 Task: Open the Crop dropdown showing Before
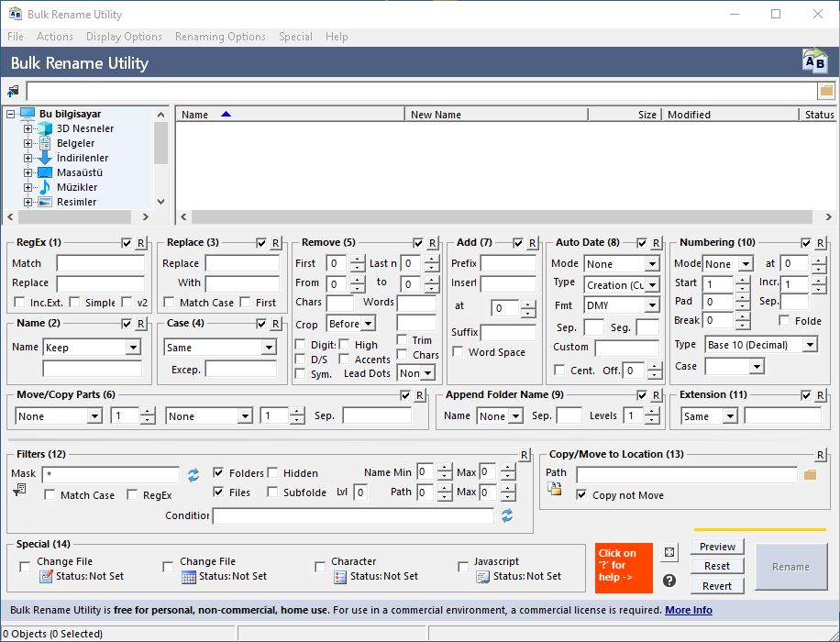[351, 324]
